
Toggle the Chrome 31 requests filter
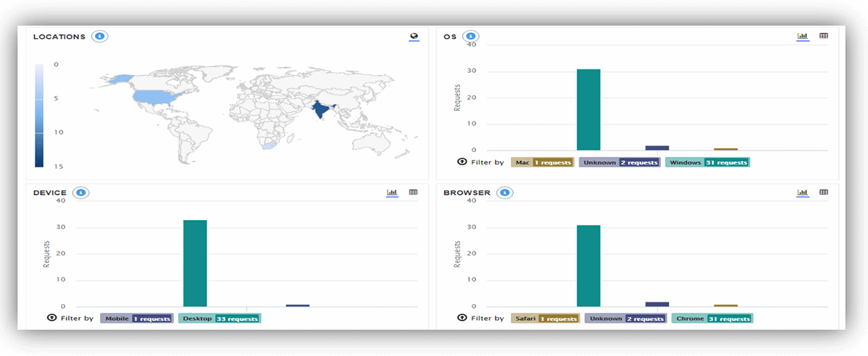click(712, 319)
